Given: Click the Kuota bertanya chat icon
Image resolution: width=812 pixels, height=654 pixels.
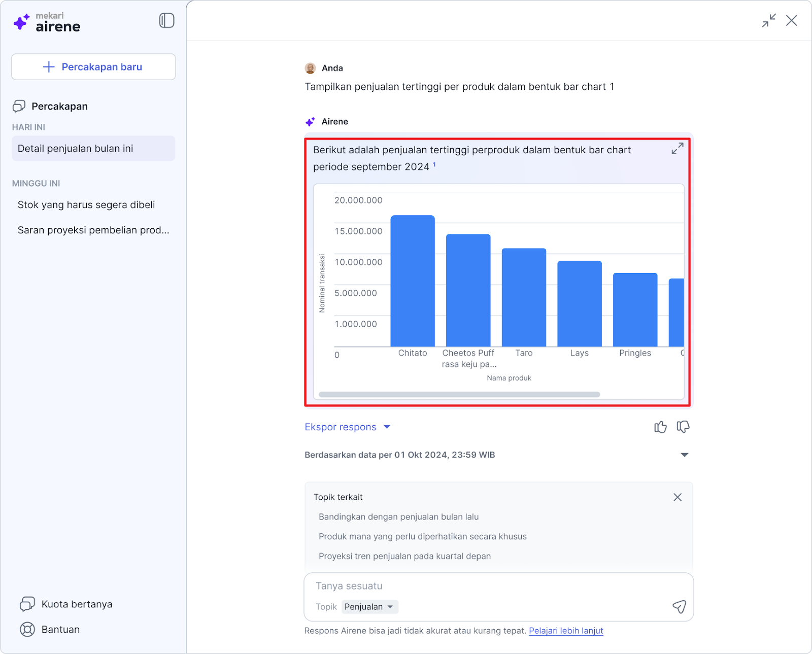Looking at the screenshot, I should point(27,604).
